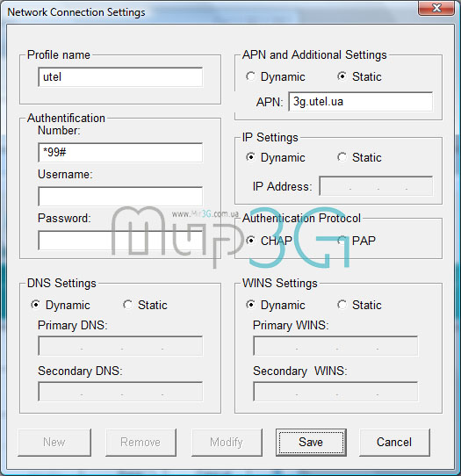Cancel the Network Connection Settings dialog
This screenshot has width=461, height=476.
[394, 443]
